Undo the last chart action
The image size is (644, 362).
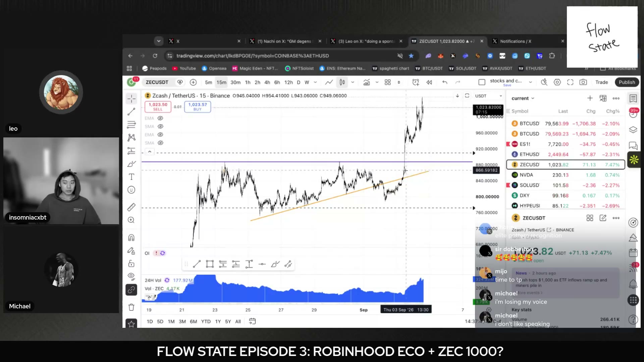click(445, 82)
